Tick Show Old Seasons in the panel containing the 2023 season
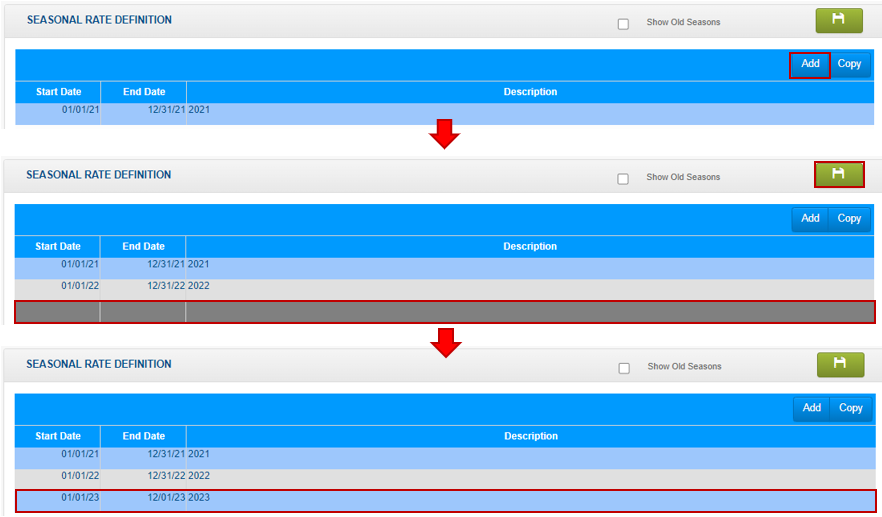882x517 pixels. 624,368
